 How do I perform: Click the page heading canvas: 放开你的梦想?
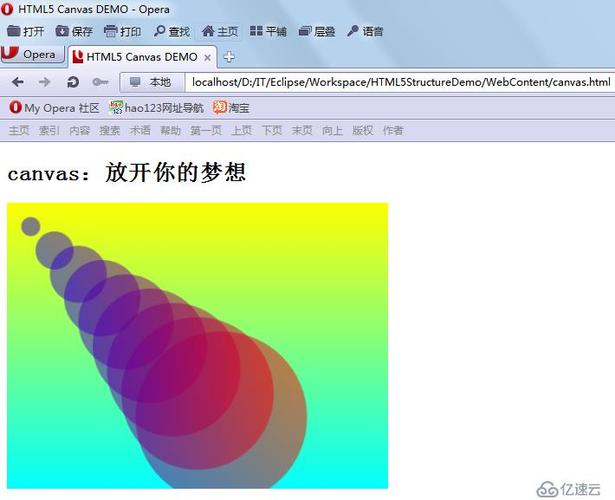[127, 172]
